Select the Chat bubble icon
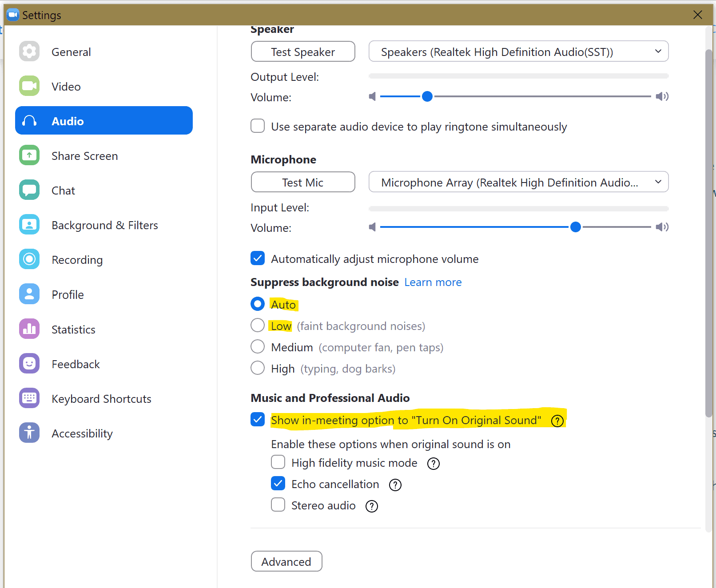The width and height of the screenshot is (716, 588). point(29,190)
